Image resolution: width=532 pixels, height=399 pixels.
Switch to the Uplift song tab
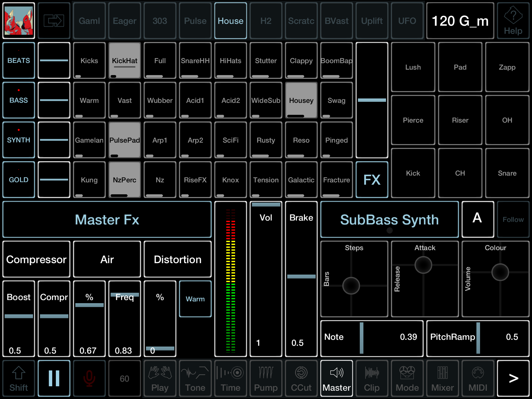tap(372, 21)
